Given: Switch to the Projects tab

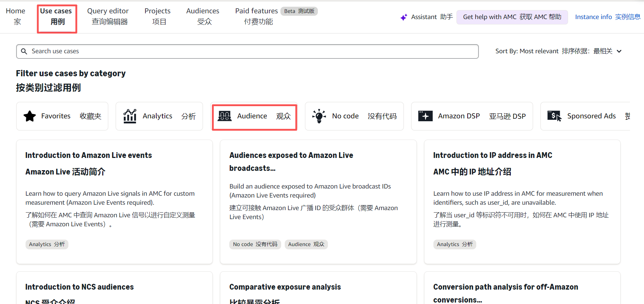Looking at the screenshot, I should 158,17.
